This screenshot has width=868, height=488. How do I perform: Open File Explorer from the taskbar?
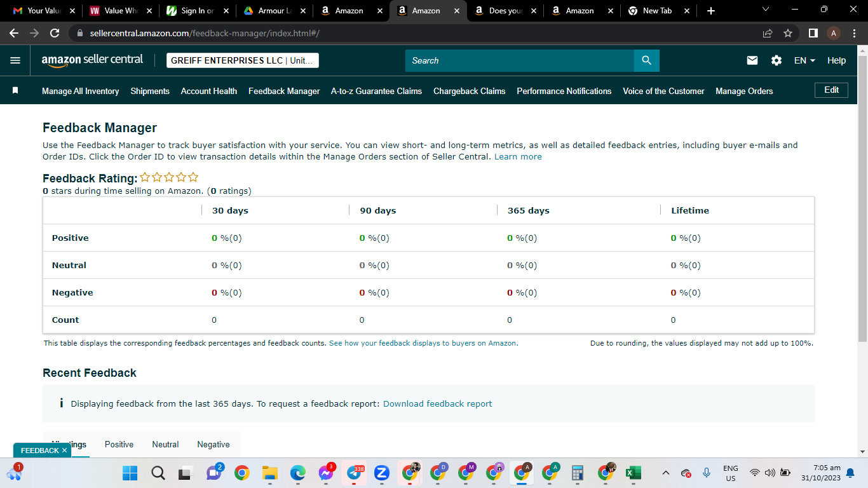(270, 473)
